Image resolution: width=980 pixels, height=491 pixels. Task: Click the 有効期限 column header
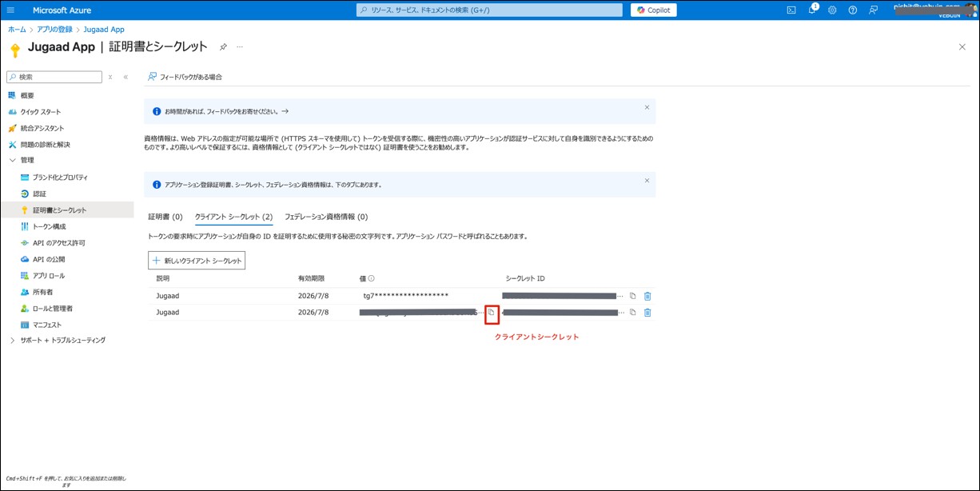311,278
